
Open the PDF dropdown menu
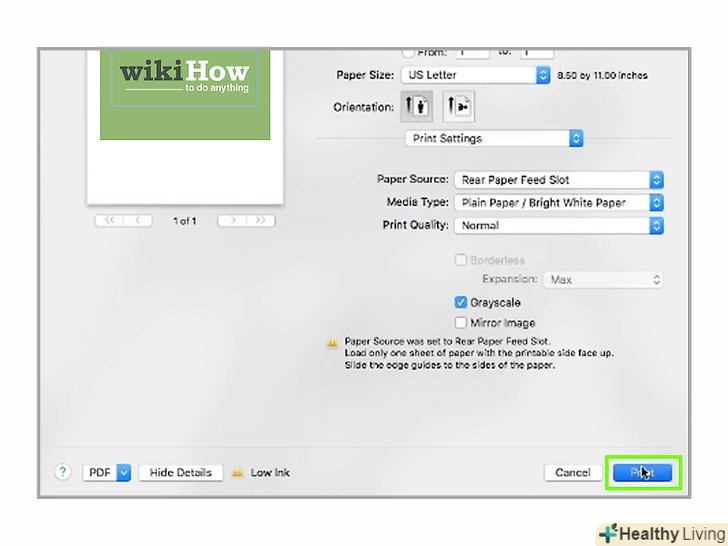point(107,473)
